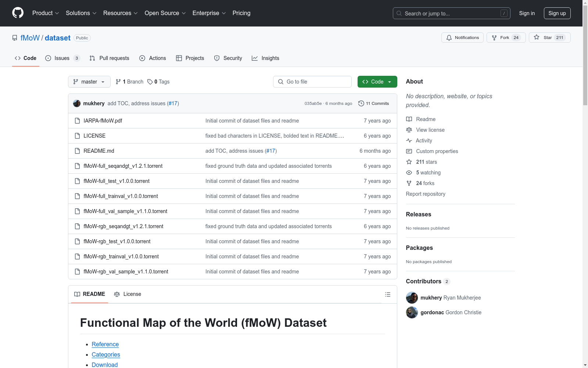Click the license scale icon in About

tap(409, 130)
